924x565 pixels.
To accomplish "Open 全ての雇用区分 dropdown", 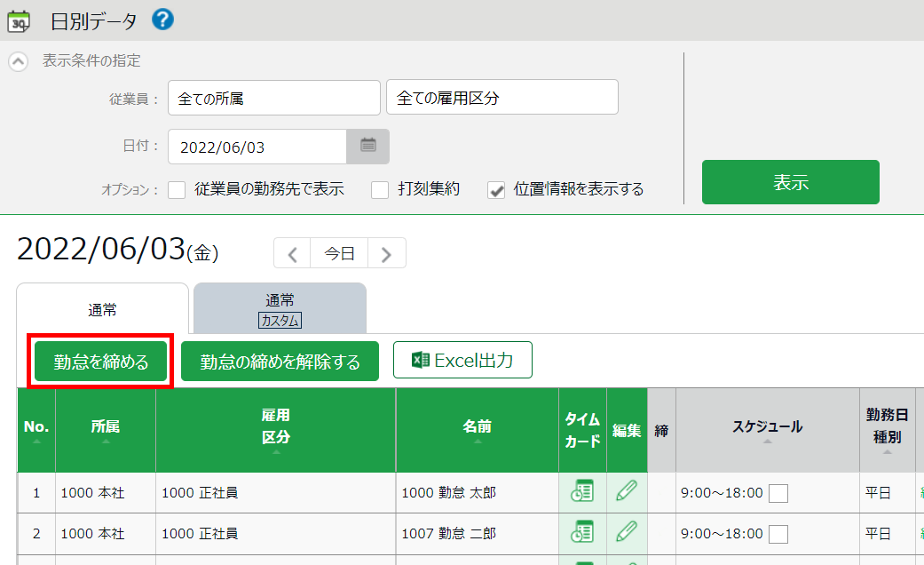I will 501,98.
